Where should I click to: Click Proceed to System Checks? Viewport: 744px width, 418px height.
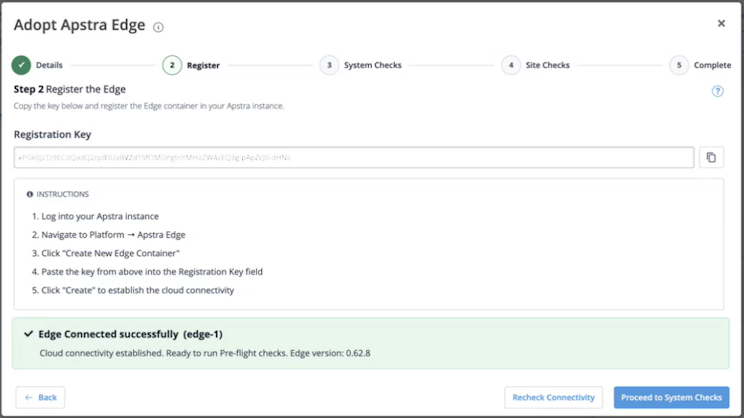click(671, 397)
